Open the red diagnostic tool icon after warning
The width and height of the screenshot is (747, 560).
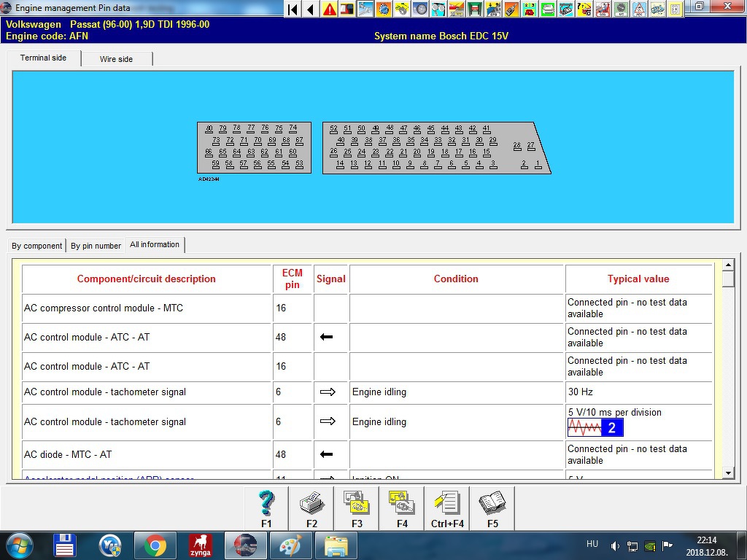click(348, 9)
